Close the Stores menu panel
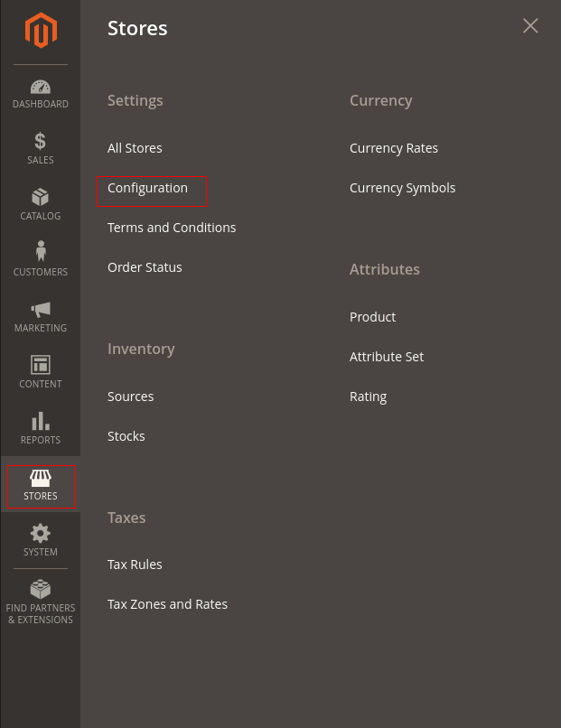Screen dimensions: 561x728 tap(530, 26)
